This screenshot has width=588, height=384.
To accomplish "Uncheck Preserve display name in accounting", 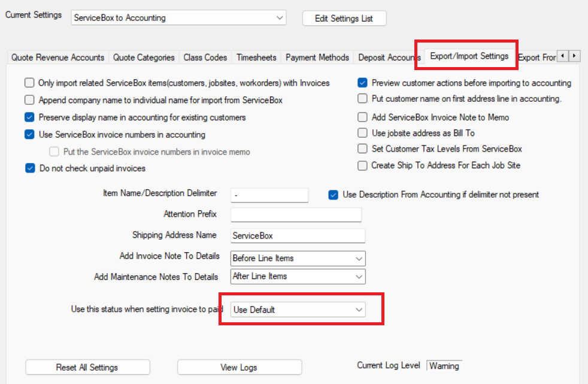I will (29, 117).
